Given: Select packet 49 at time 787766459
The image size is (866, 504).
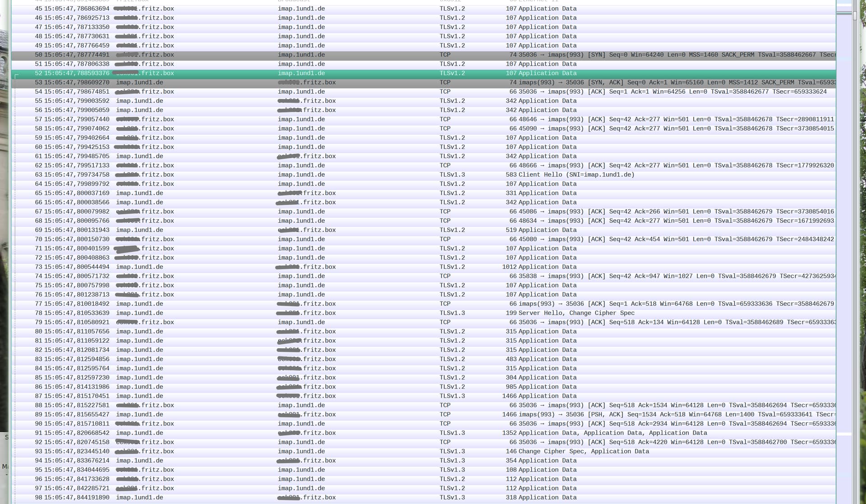Looking at the screenshot, I should tap(424, 46).
